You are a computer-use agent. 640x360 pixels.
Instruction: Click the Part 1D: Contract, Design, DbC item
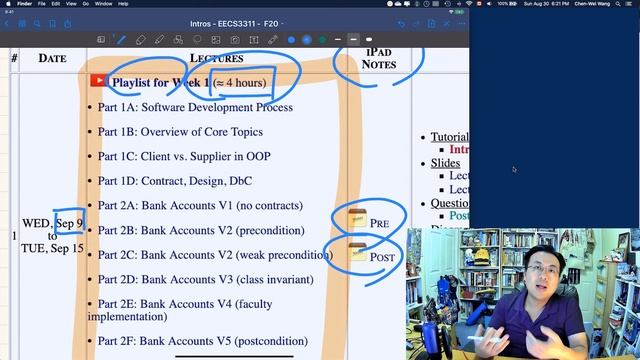175,181
